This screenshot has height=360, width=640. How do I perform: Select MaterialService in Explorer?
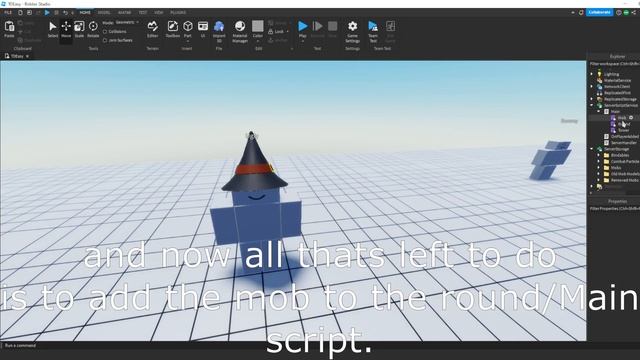tap(617, 80)
